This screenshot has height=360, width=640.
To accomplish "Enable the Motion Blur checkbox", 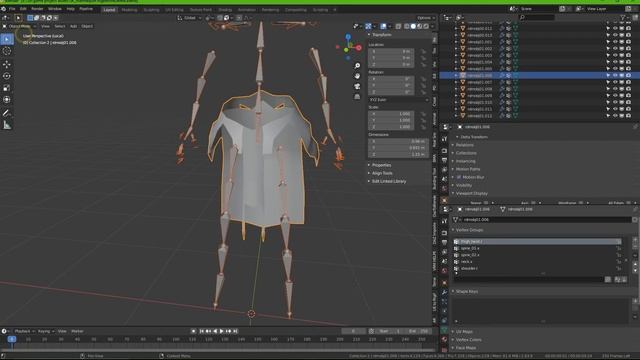I will tap(459, 177).
